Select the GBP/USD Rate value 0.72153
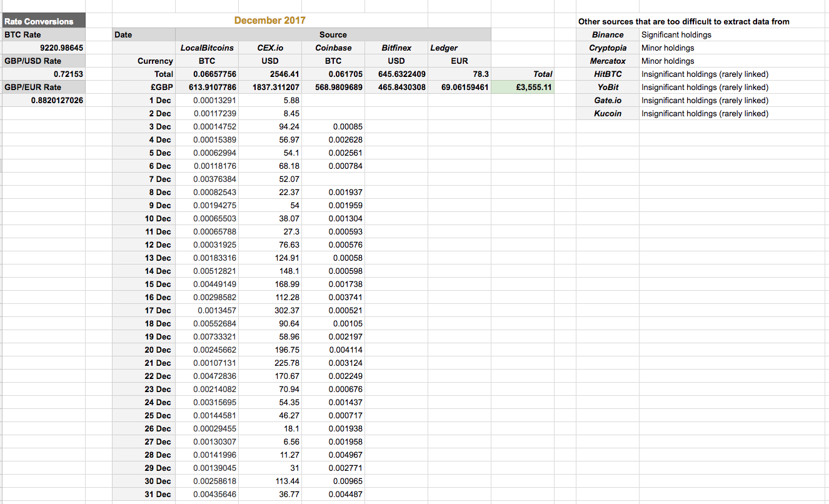829x504 pixels. click(43, 74)
